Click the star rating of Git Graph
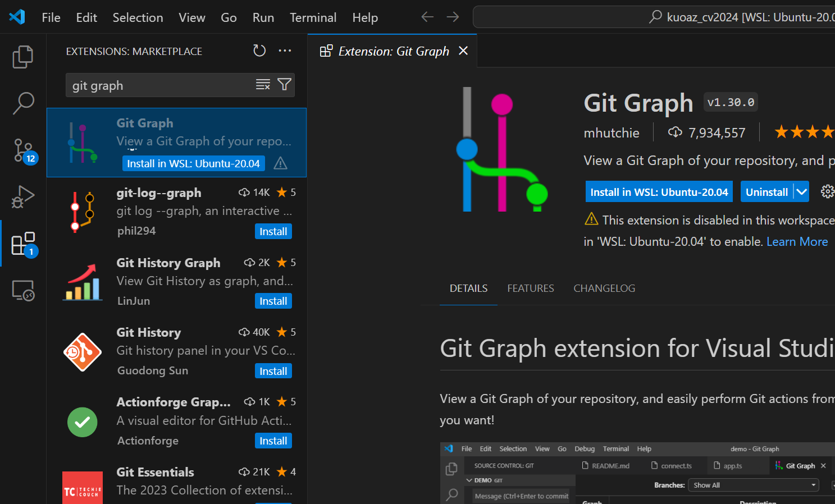Viewport: 835px width, 504px height. 805,132
